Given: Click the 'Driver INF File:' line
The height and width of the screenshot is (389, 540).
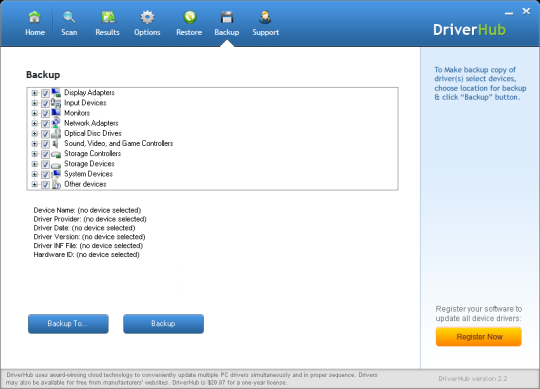Looking at the screenshot, I should pyautogui.click(x=88, y=246).
